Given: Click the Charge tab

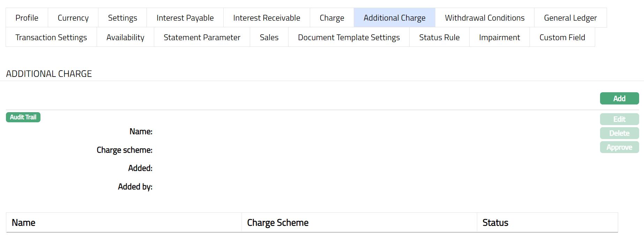Looking at the screenshot, I should point(332,18).
